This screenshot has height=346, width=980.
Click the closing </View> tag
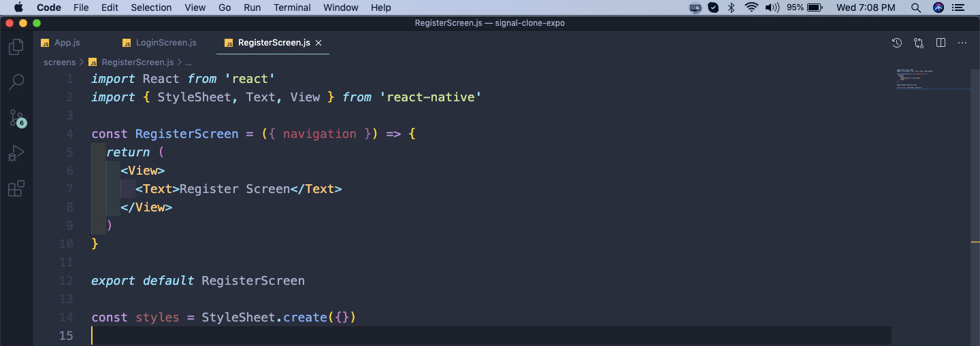pos(146,207)
